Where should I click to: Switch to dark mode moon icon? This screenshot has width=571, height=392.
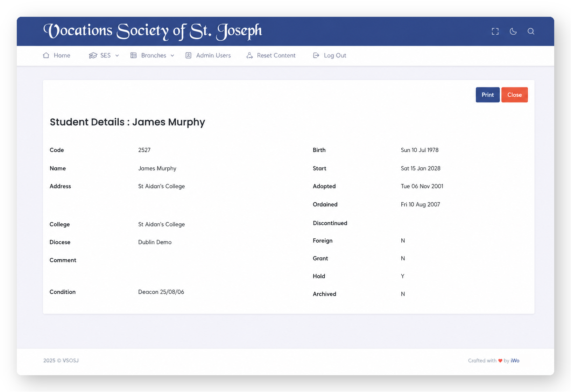click(513, 31)
